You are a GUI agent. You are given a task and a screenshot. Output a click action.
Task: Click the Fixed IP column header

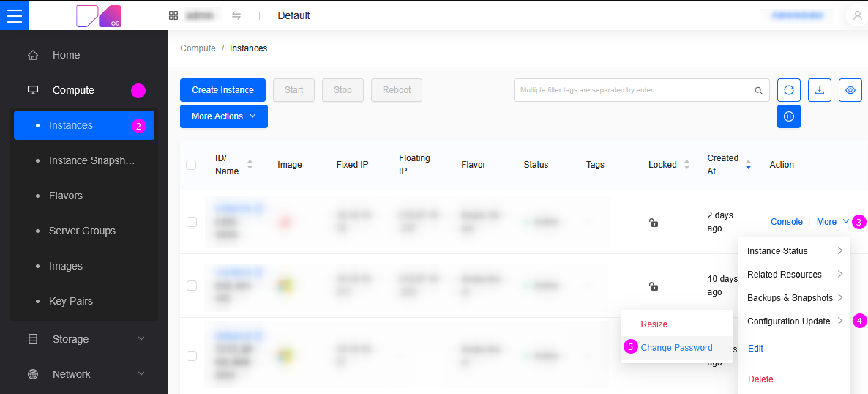pos(352,165)
